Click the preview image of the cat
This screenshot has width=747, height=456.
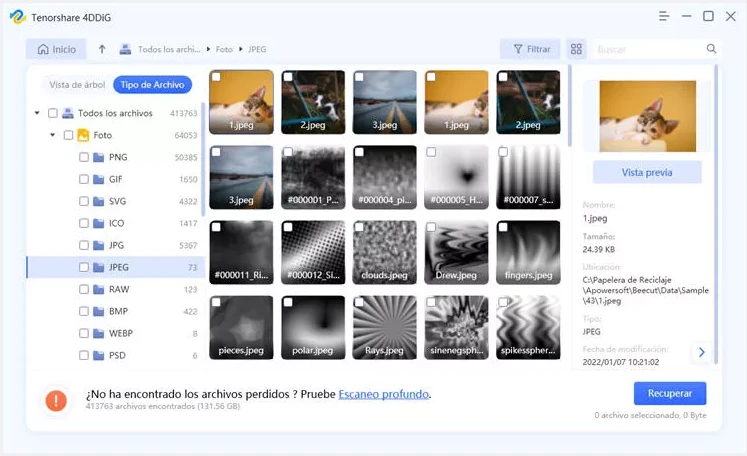coord(647,116)
